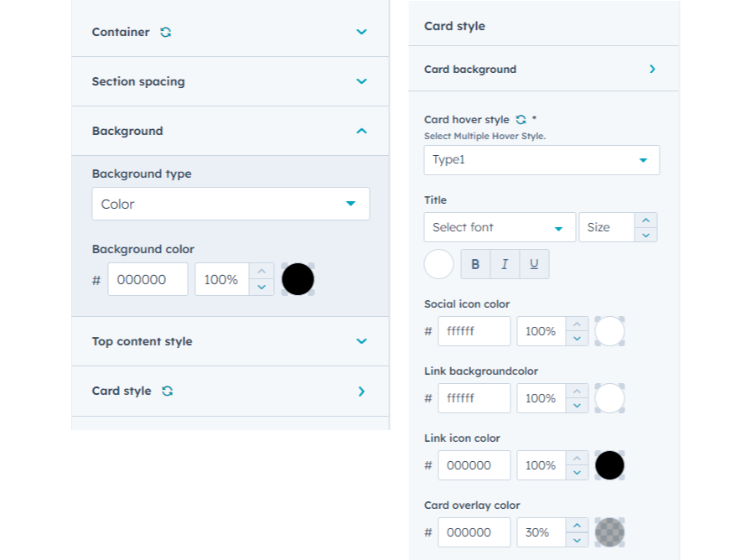
Task: Toggle Italic formatting for Title
Action: click(x=505, y=264)
